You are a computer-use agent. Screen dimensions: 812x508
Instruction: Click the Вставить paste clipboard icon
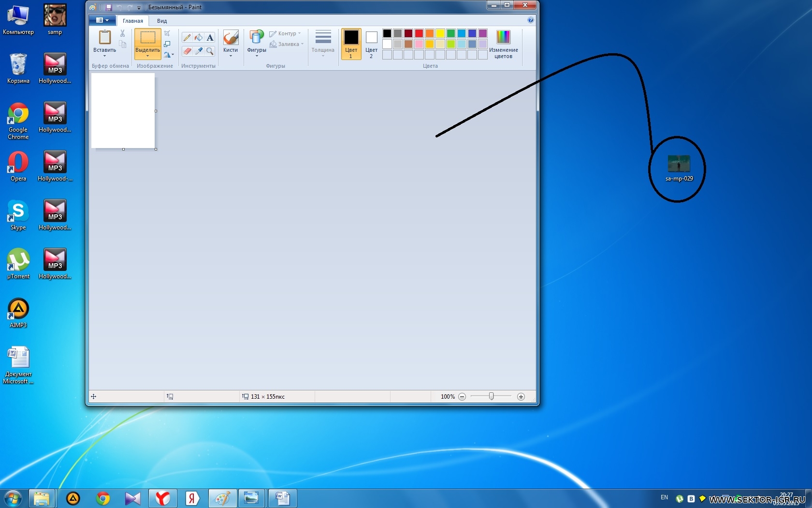coord(105,37)
